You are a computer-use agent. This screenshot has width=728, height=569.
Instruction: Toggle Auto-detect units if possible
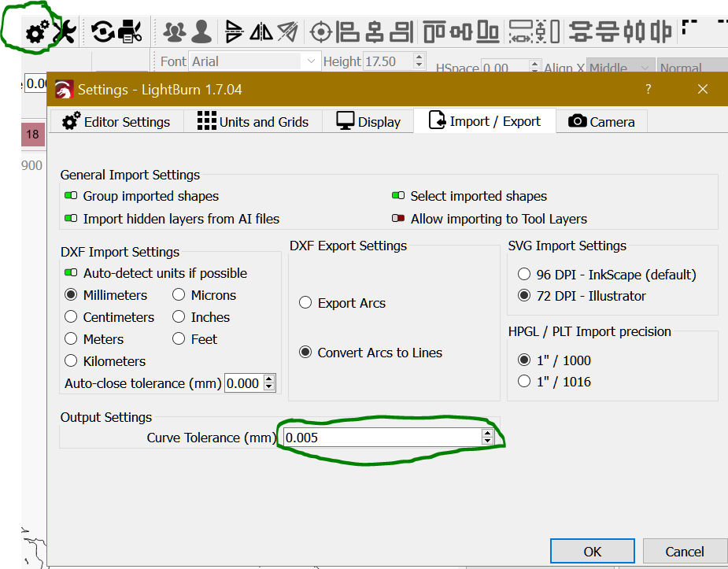pyautogui.click(x=71, y=272)
